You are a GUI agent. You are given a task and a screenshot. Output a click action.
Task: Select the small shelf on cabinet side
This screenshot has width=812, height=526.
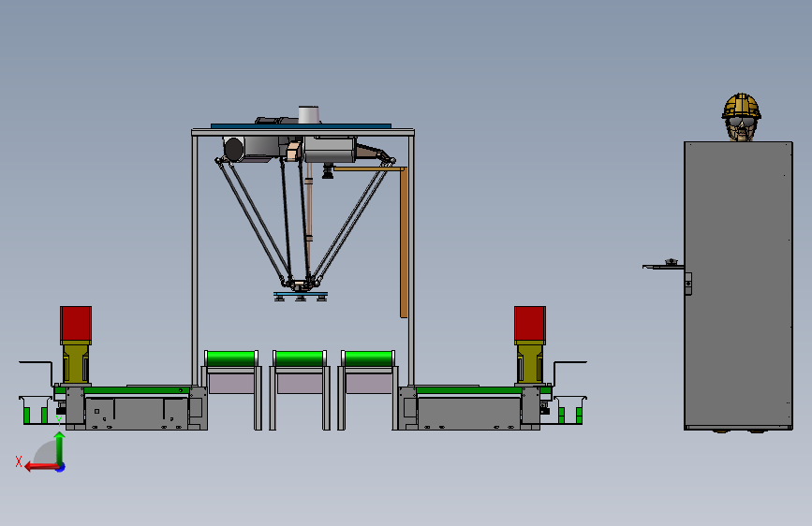point(663,266)
